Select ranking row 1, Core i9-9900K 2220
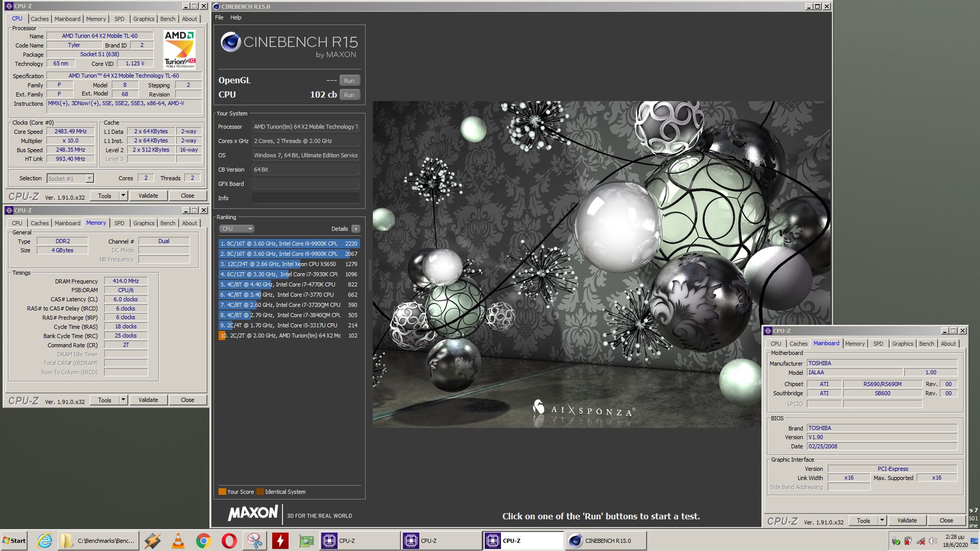 tap(289, 244)
